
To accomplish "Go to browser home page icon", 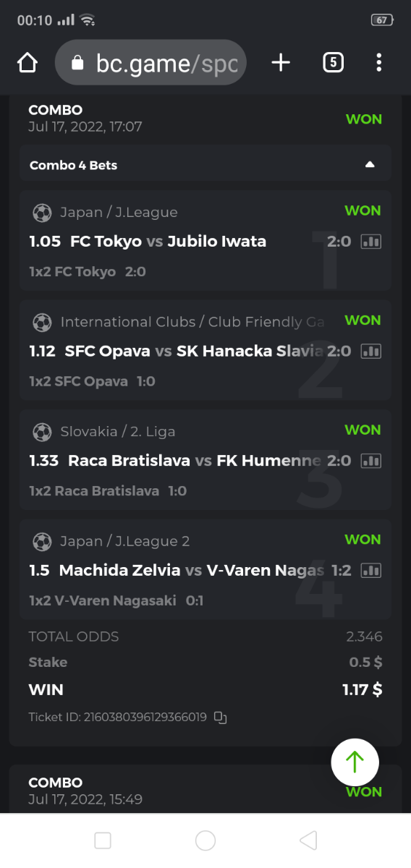I will click(x=27, y=63).
